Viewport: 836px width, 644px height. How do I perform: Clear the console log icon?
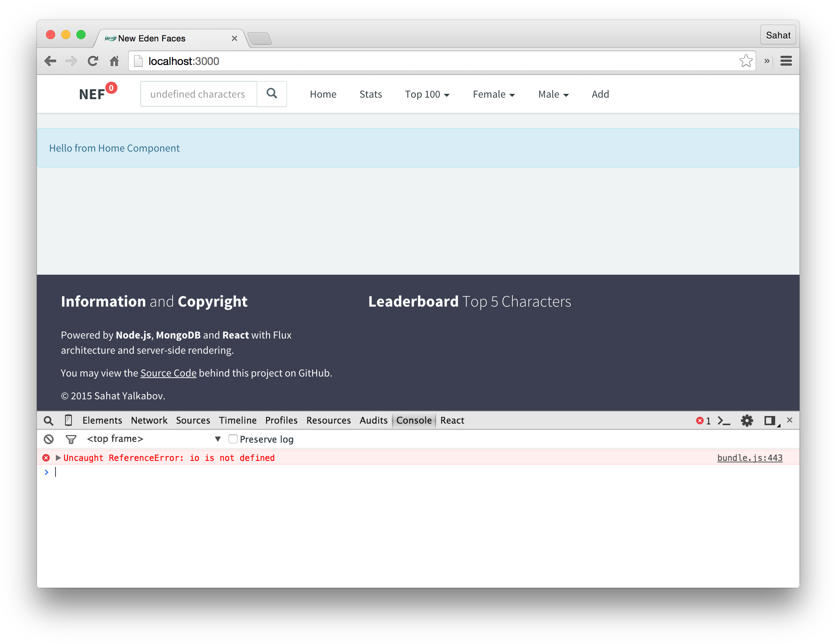point(49,439)
